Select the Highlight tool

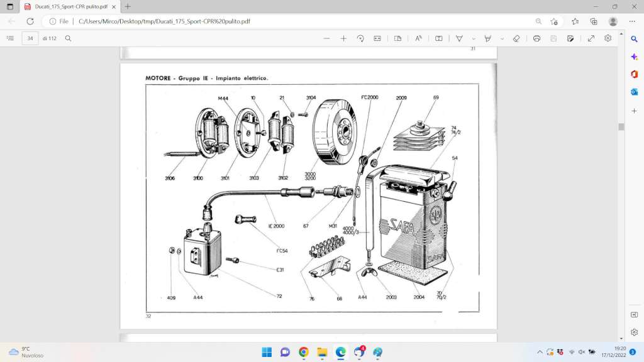coord(488,38)
